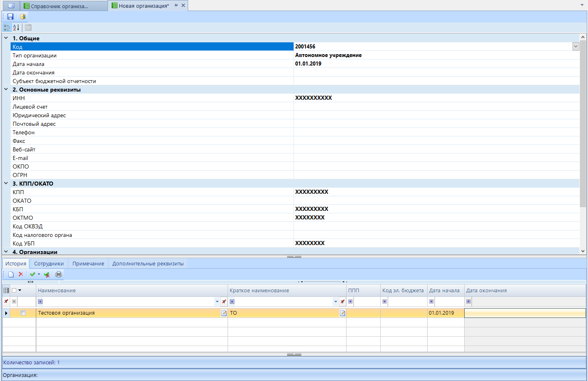Create a new history record
588x381 pixels.
tap(11, 274)
